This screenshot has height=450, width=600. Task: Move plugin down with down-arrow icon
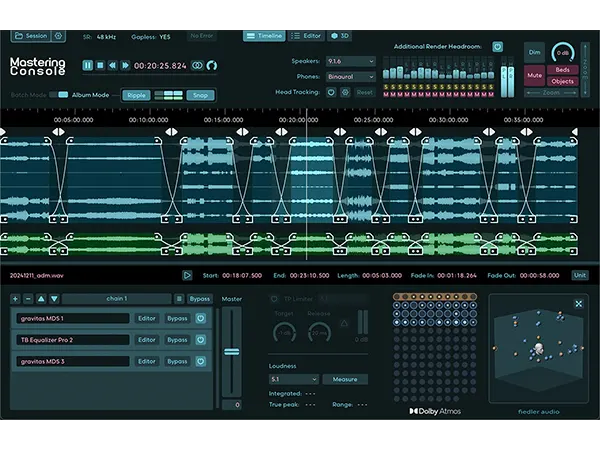54,299
